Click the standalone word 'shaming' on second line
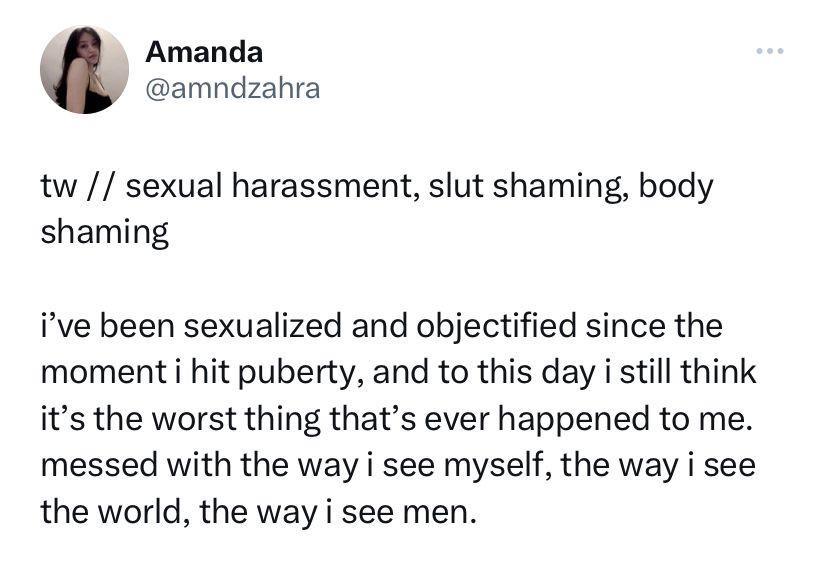Viewport: 828px width, 564px height. click(x=105, y=233)
